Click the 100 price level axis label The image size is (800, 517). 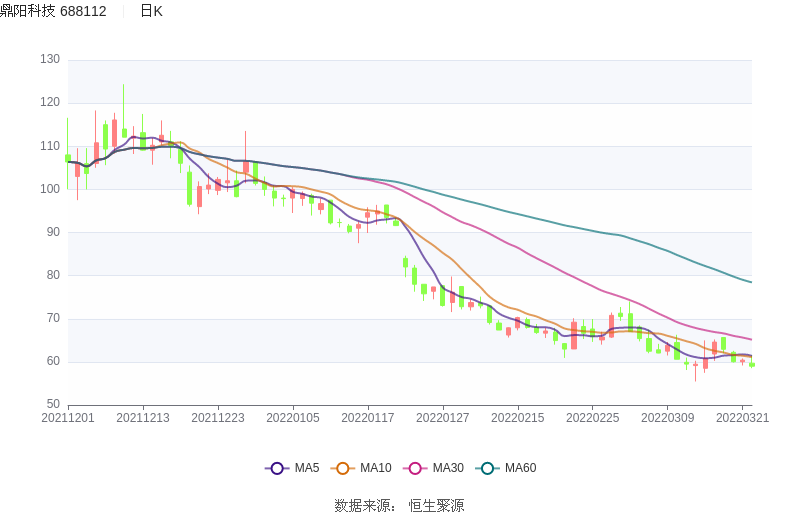pyautogui.click(x=50, y=189)
